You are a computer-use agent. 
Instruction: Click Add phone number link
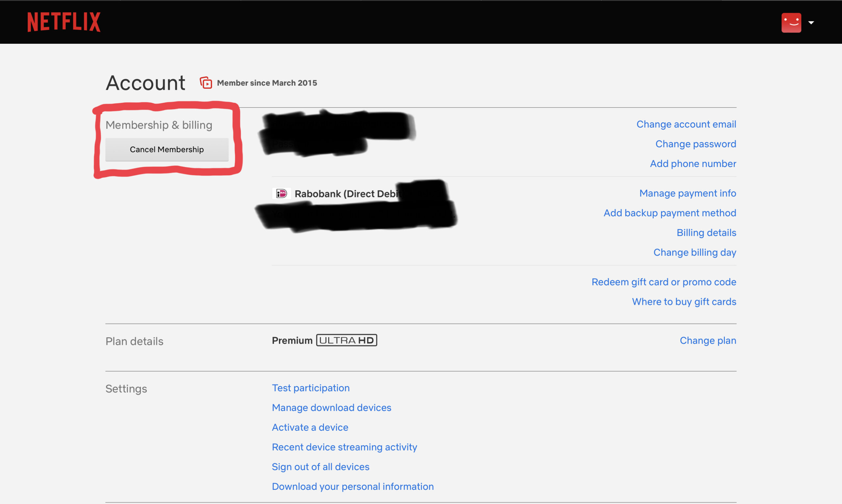[x=693, y=164]
